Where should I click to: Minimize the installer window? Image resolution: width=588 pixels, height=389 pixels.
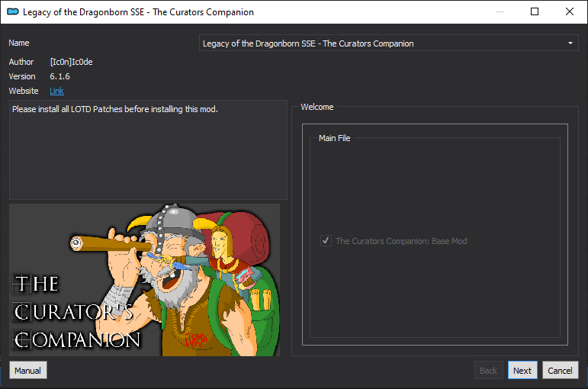click(500, 11)
